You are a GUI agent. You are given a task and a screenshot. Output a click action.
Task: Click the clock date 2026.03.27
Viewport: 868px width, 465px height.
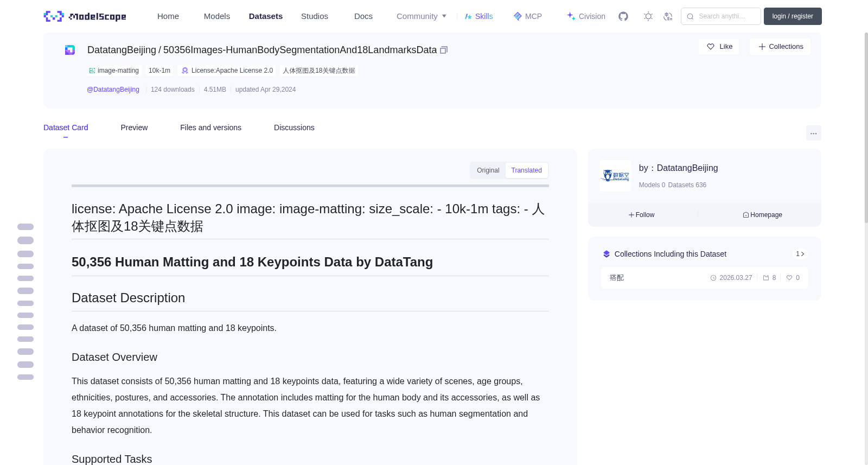coord(731,278)
